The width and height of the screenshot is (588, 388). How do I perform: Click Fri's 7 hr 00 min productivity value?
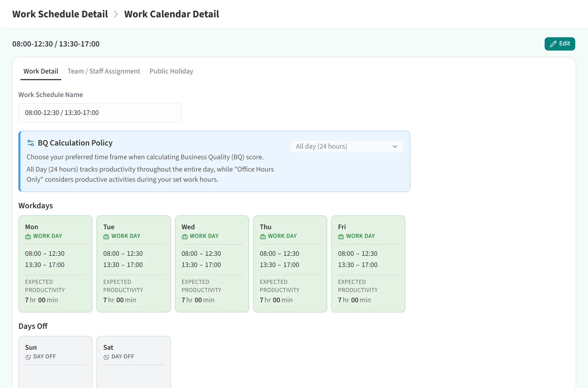point(355,300)
